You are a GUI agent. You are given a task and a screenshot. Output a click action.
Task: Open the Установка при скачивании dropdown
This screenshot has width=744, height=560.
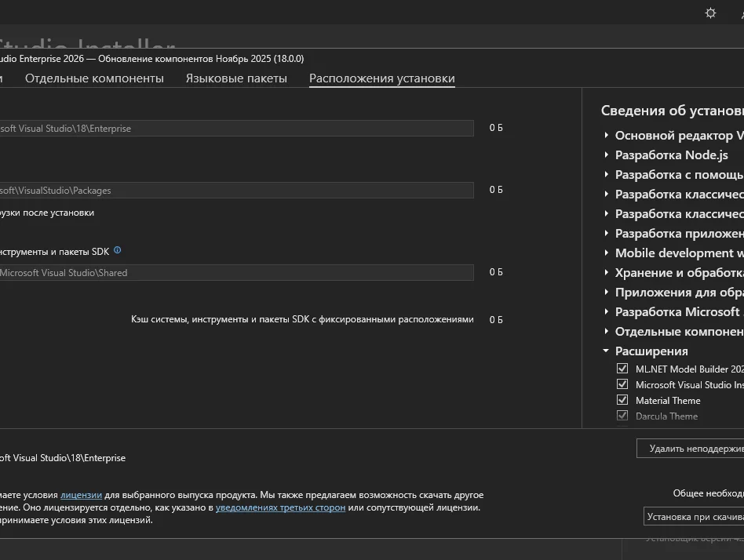tap(694, 517)
